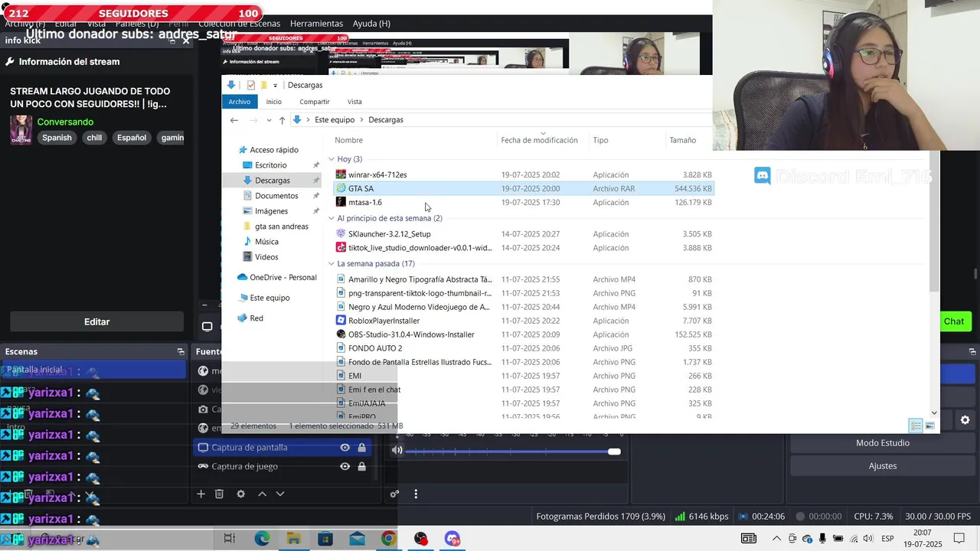Image resolution: width=980 pixels, height=551 pixels.
Task: Open Microsoft Edge from the taskbar
Action: tap(262, 539)
